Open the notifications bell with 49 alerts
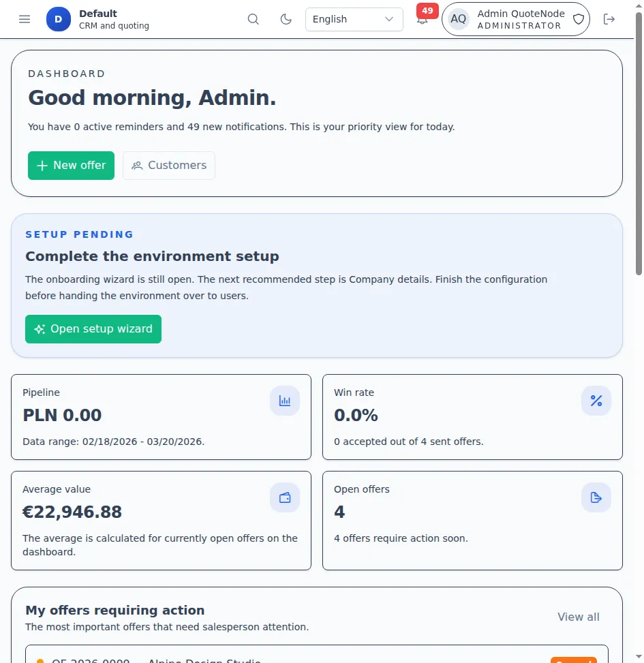The height and width of the screenshot is (663, 644). pos(423,19)
